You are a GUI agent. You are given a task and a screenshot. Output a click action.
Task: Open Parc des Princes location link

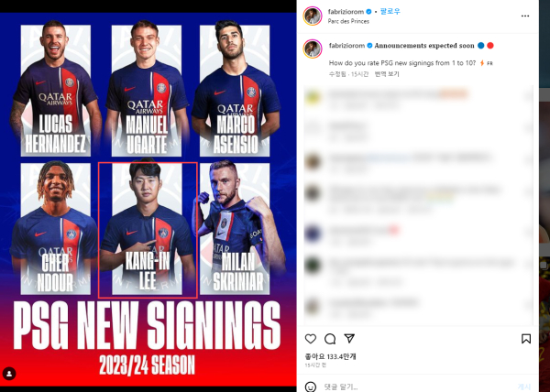(x=348, y=21)
